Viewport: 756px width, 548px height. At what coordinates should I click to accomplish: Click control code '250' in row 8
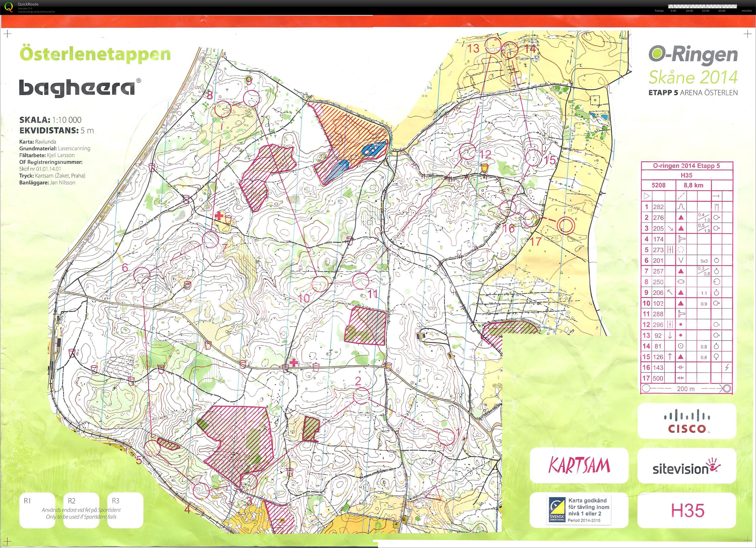(658, 282)
